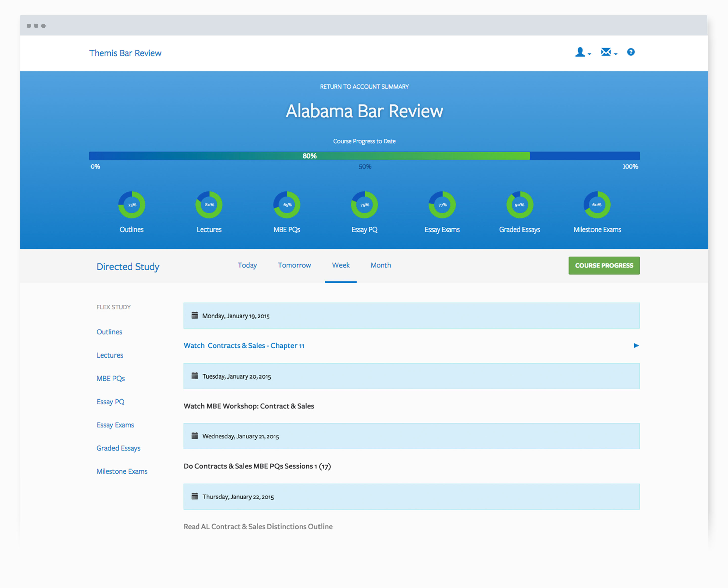728x588 pixels.
Task: Open Essay Exams in Flex Study sidebar
Action: [115, 425]
